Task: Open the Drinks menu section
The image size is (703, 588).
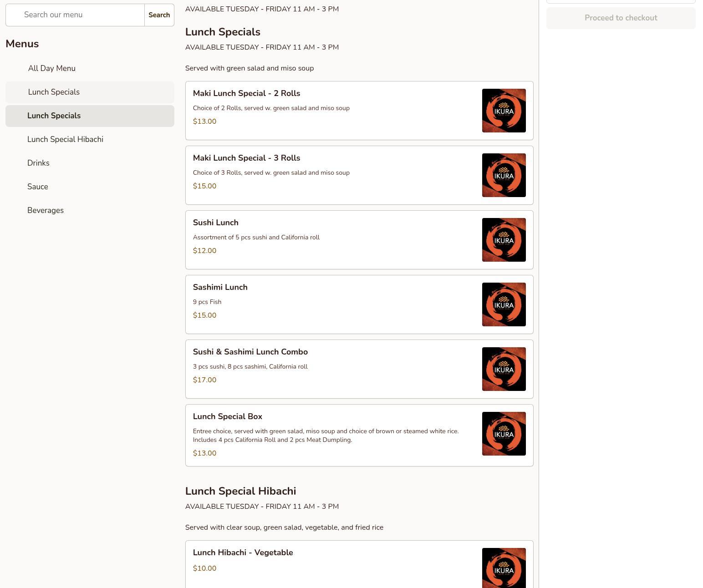Action: [38, 163]
